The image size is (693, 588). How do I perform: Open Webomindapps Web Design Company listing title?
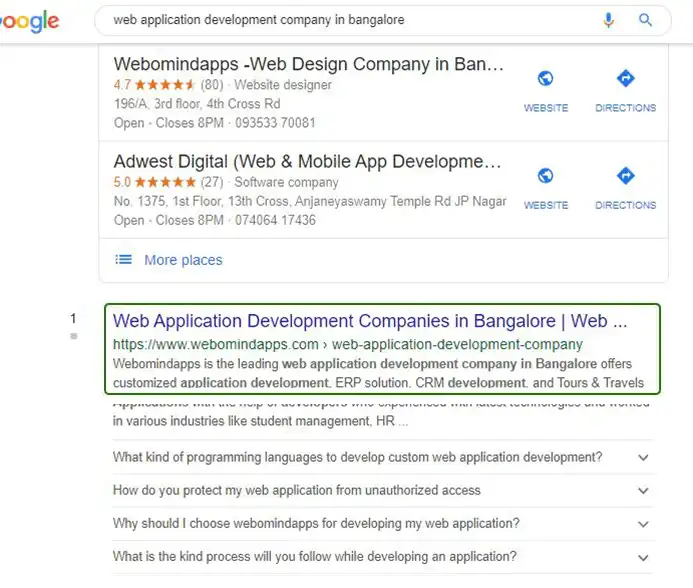[x=308, y=64]
